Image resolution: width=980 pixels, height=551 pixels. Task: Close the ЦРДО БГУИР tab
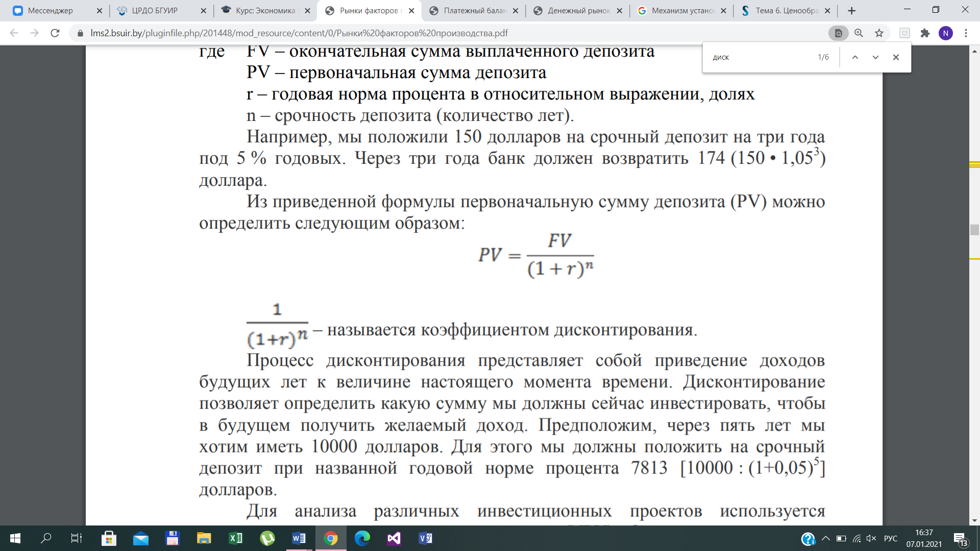pyautogui.click(x=203, y=11)
